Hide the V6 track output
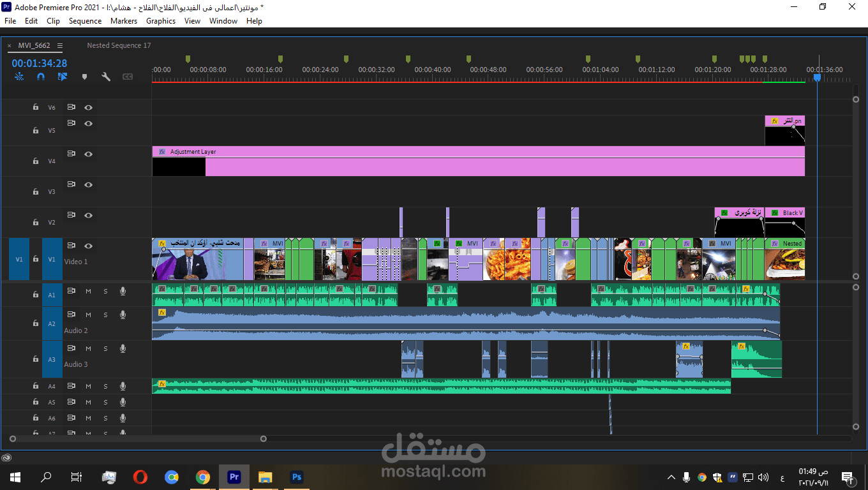 click(89, 107)
